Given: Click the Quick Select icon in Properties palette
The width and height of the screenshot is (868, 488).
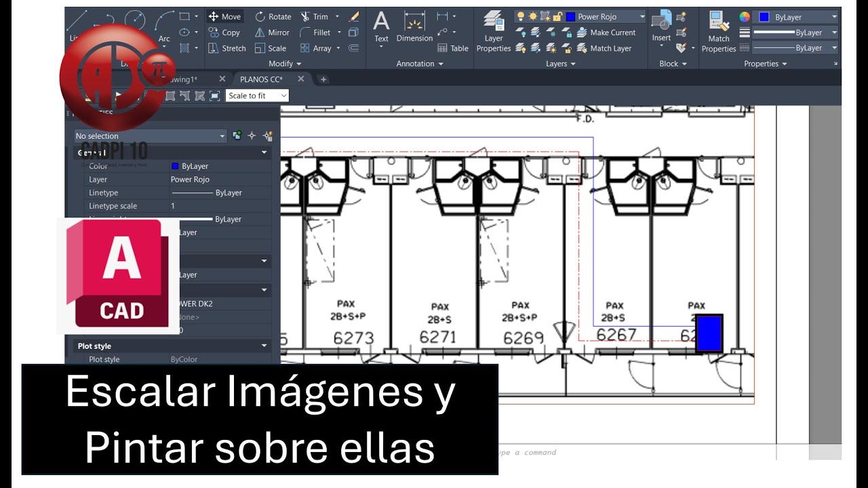Looking at the screenshot, I should [268, 136].
